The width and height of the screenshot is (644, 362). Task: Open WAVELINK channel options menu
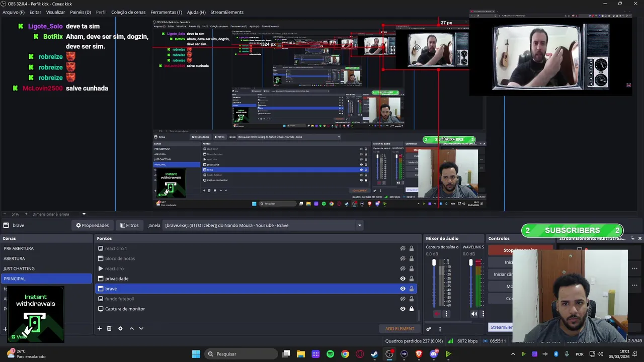pyautogui.click(x=482, y=314)
